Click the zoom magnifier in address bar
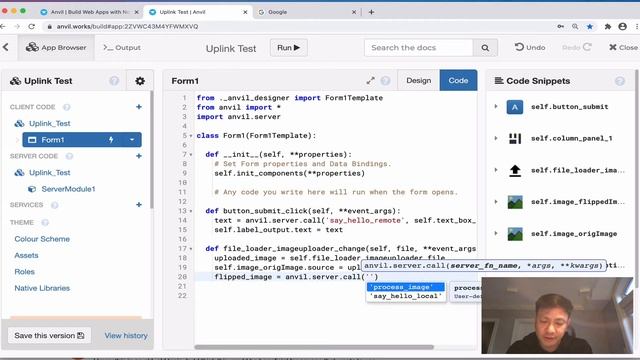This screenshot has width=640, height=360. [x=575, y=27]
